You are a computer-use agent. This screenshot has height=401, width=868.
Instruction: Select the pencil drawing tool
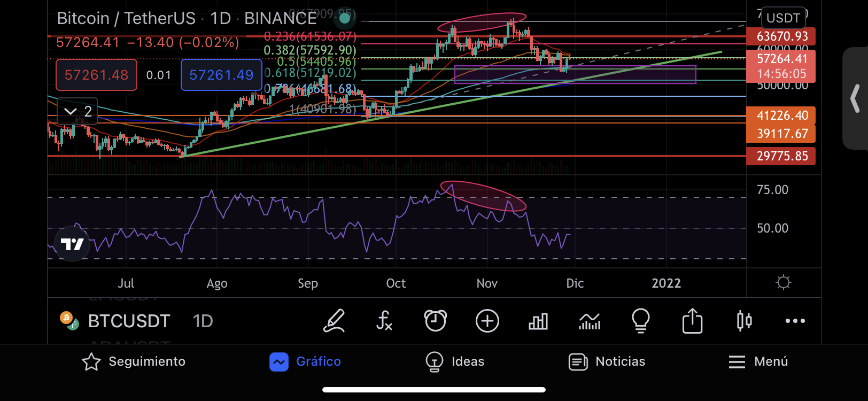pos(334,321)
